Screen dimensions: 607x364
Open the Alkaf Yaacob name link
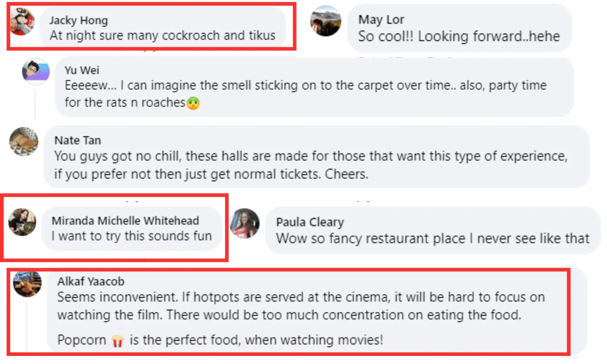[x=91, y=281]
